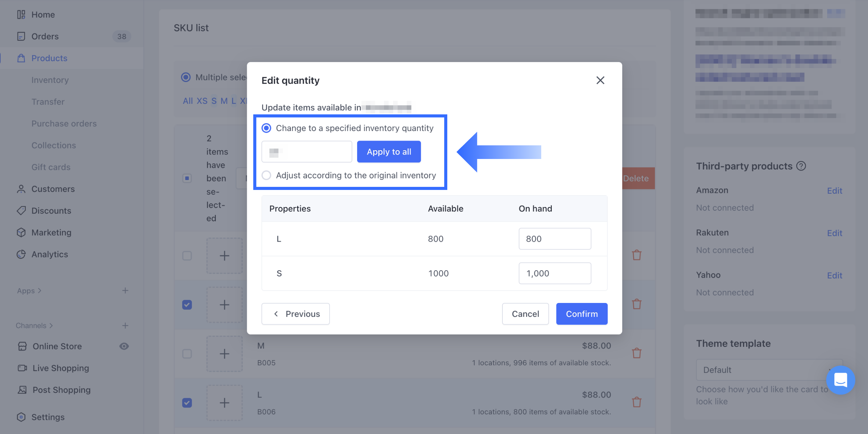The width and height of the screenshot is (868, 434).
Task: Preview Online Store with eye icon
Action: tap(124, 346)
